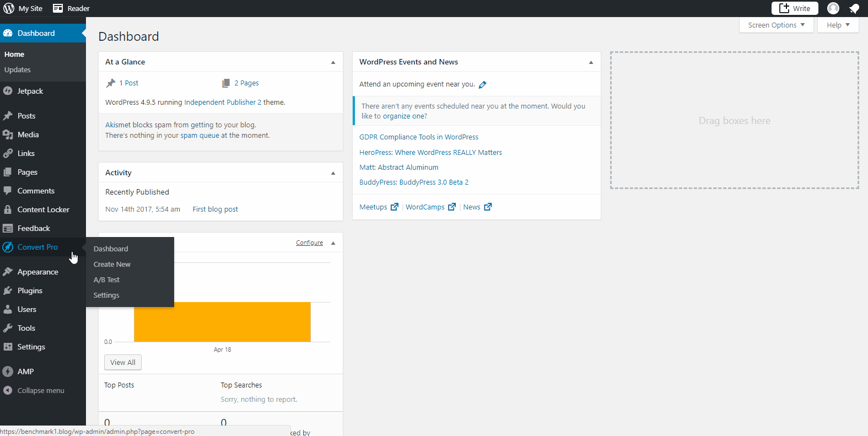The height and width of the screenshot is (436, 868).
Task: Click the Posts pushpin icon in sidebar
Action: (8, 116)
